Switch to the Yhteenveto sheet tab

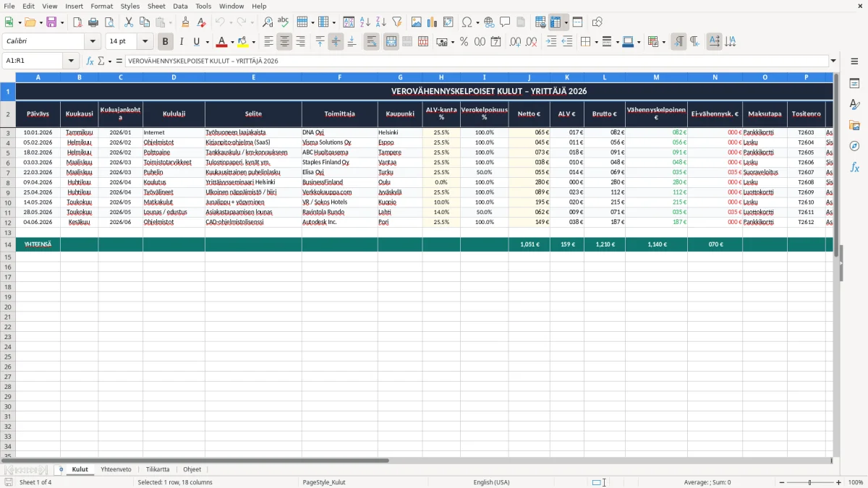point(116,469)
